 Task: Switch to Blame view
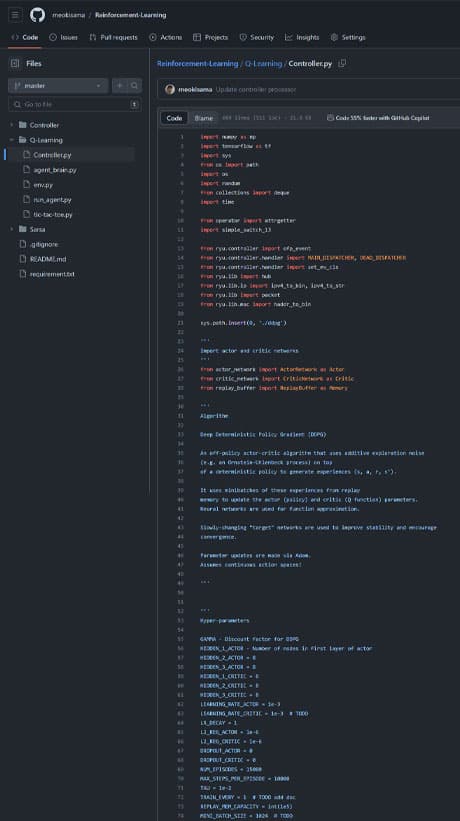tap(204, 118)
